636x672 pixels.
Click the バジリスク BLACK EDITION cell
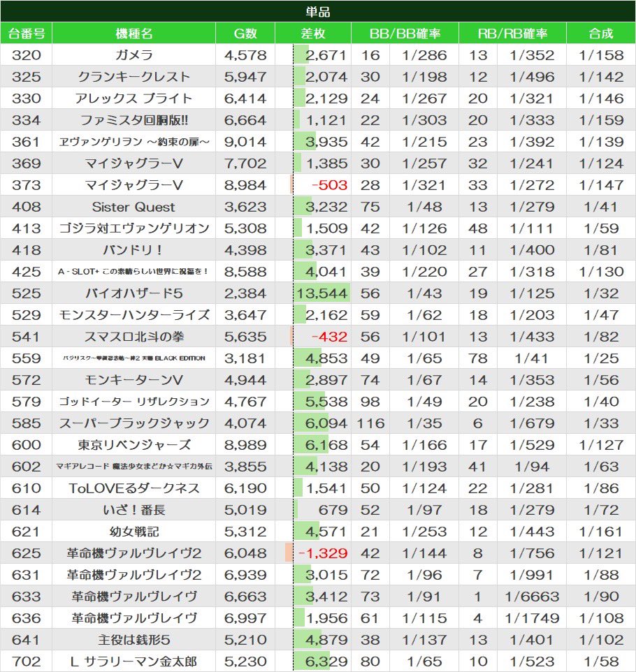pyautogui.click(x=133, y=358)
